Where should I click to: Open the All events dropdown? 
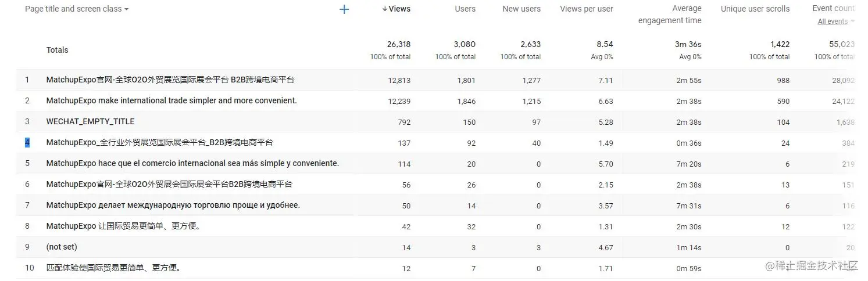pyautogui.click(x=836, y=21)
